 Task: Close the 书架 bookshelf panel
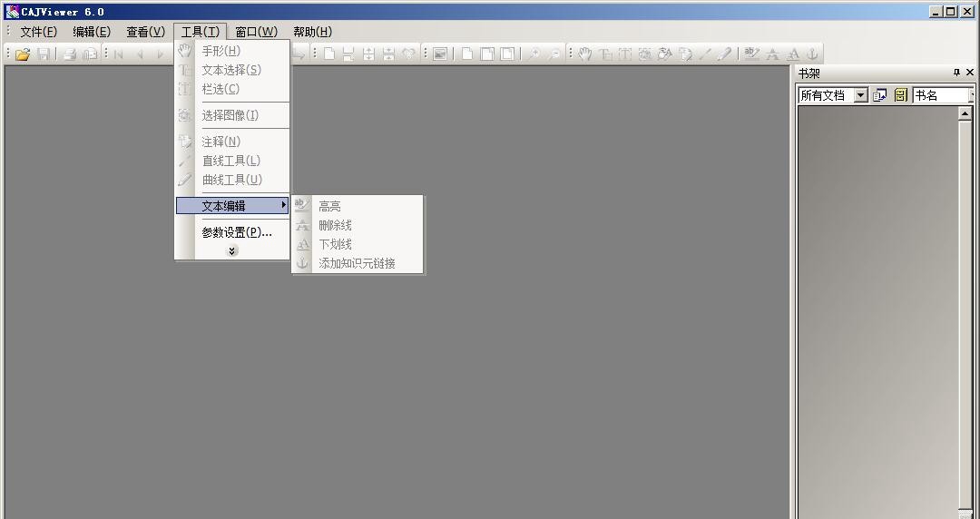[x=970, y=73]
